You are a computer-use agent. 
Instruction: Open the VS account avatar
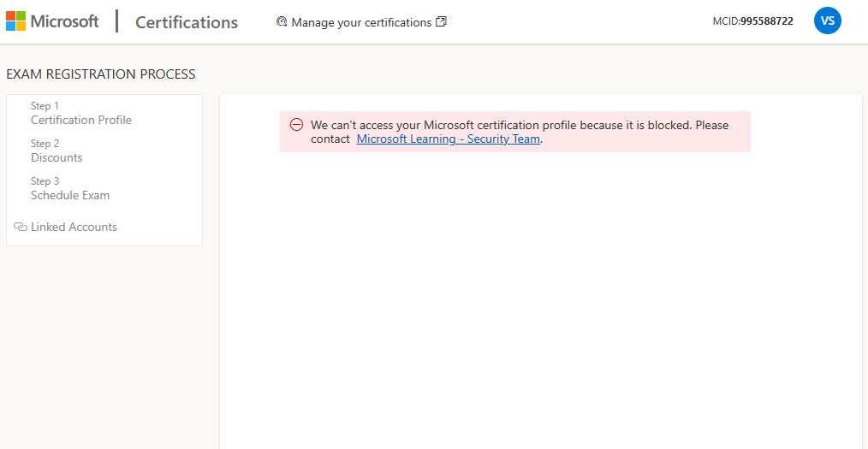click(x=828, y=21)
